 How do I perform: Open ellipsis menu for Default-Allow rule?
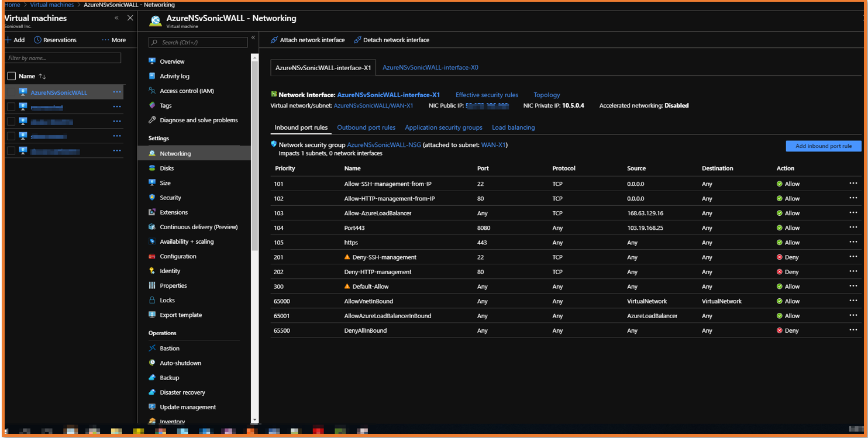[x=853, y=286]
